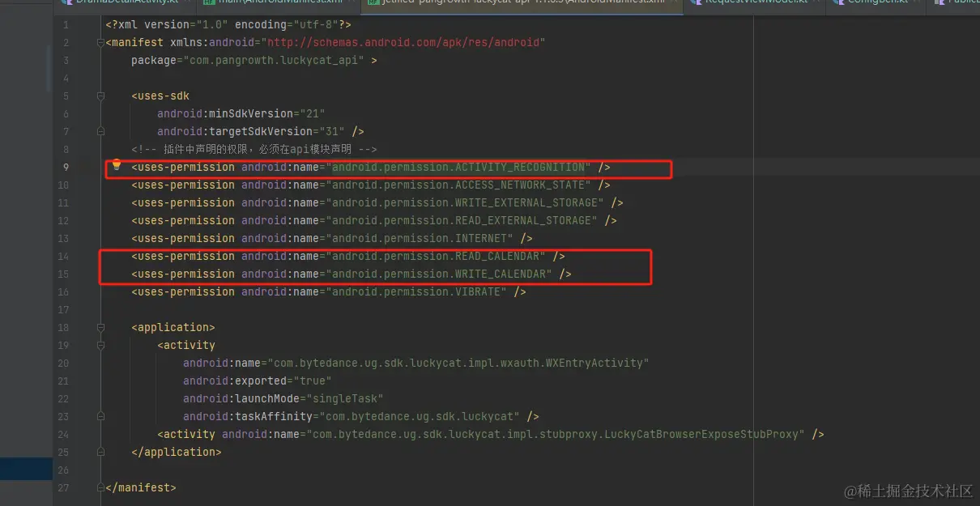Collapse the activity block on line 19
980x506 pixels.
coord(101,345)
